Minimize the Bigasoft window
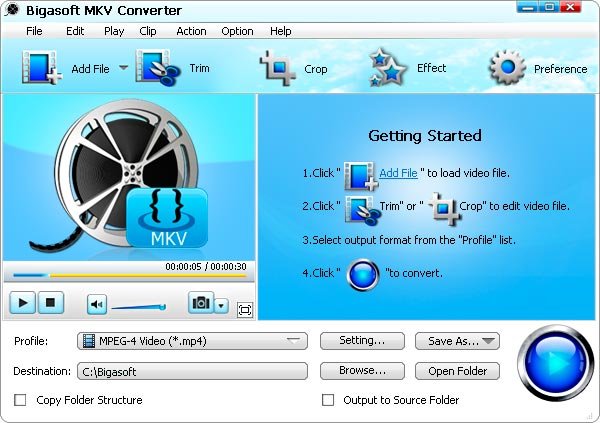This screenshot has height=423, width=600. [528, 7]
